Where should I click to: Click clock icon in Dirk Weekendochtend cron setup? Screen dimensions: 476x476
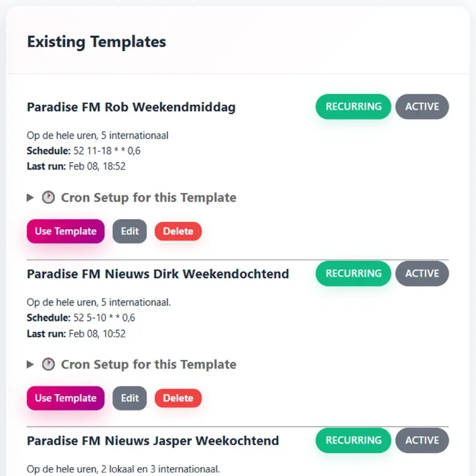pyautogui.click(x=48, y=365)
